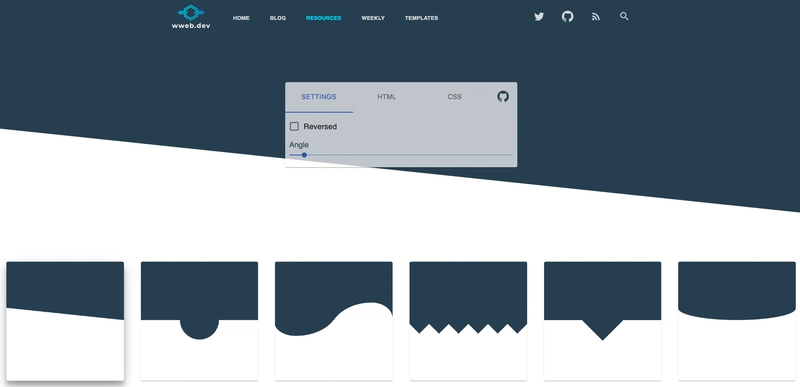The width and height of the screenshot is (800, 387).
Task: Open the GitHub icon in header
Action: 567,16
